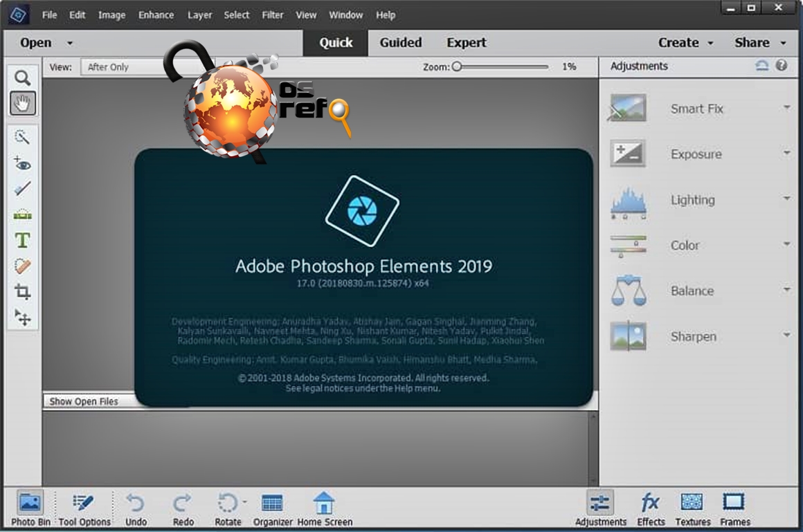The image size is (803, 532).
Task: Open the Enhance menu
Action: (x=156, y=15)
